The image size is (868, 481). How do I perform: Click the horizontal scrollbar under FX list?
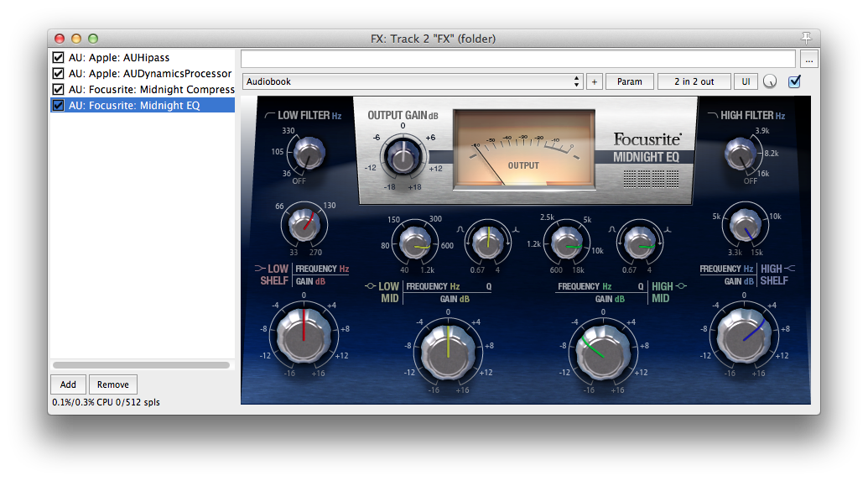(141, 365)
